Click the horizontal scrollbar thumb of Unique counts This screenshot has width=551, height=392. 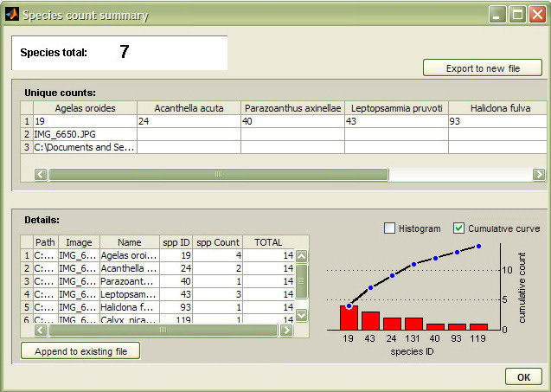[216, 174]
